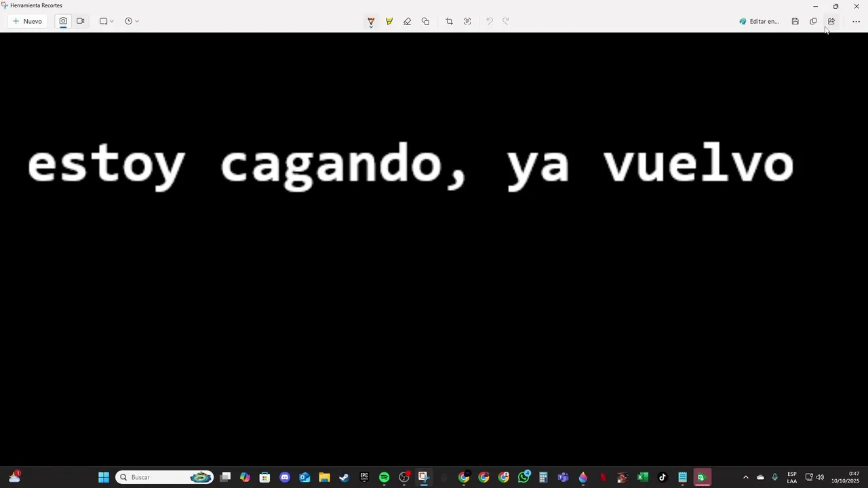Image resolution: width=868 pixels, height=488 pixels.
Task: Click the Nuevo button to start new capture
Action: (27, 21)
